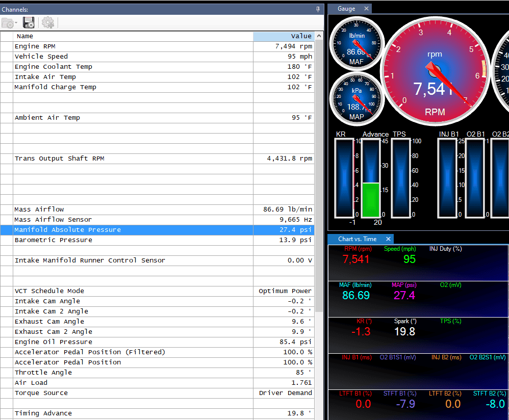Click the INJ B1 bar gauge

click(447, 178)
